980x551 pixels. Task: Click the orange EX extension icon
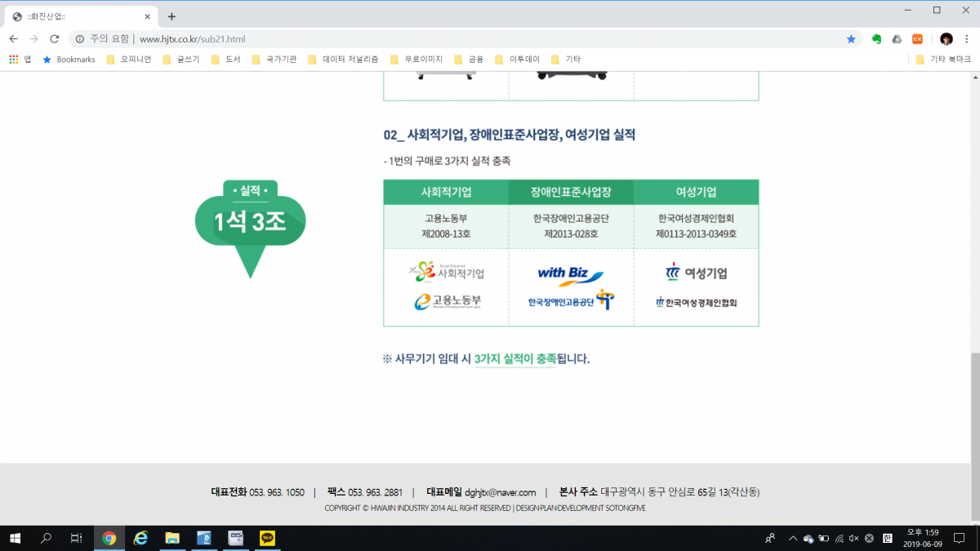(x=917, y=38)
